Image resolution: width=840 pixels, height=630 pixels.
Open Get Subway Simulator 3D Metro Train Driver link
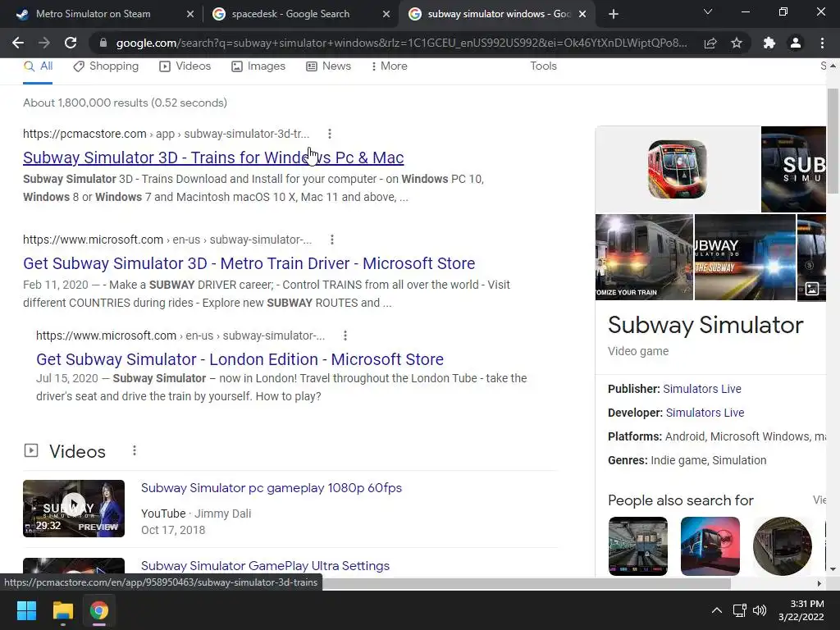(x=249, y=263)
